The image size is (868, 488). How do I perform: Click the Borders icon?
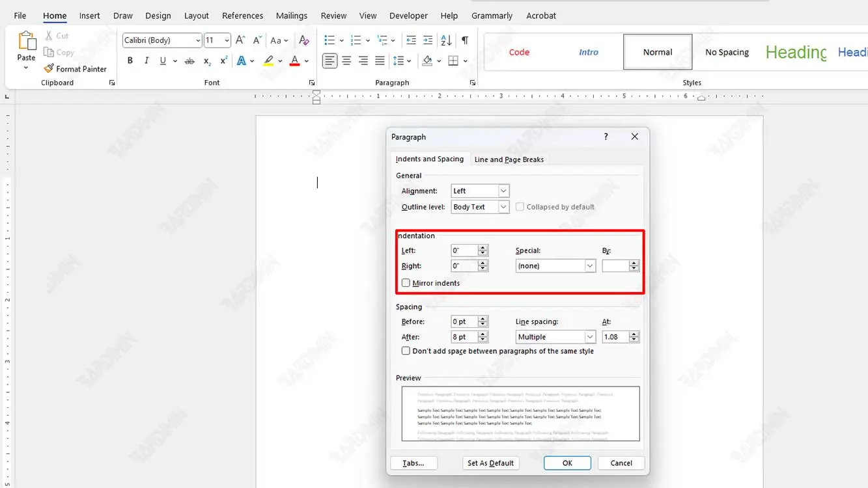coord(454,61)
